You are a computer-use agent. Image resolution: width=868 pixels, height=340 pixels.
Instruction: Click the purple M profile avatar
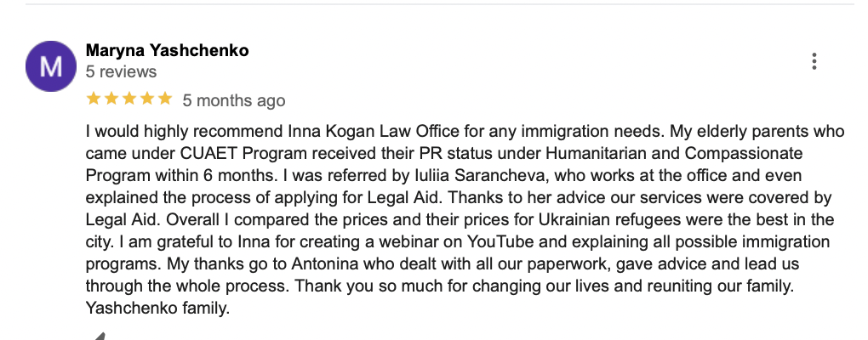click(51, 66)
